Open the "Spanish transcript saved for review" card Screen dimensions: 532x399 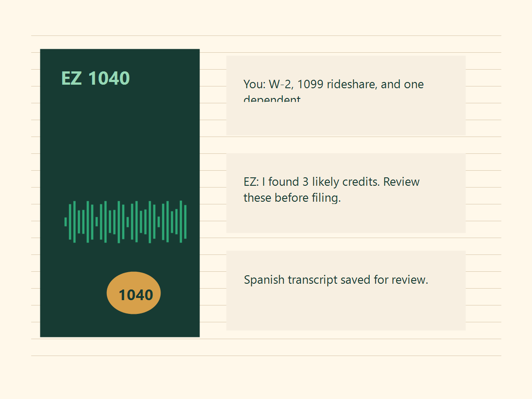click(x=346, y=291)
